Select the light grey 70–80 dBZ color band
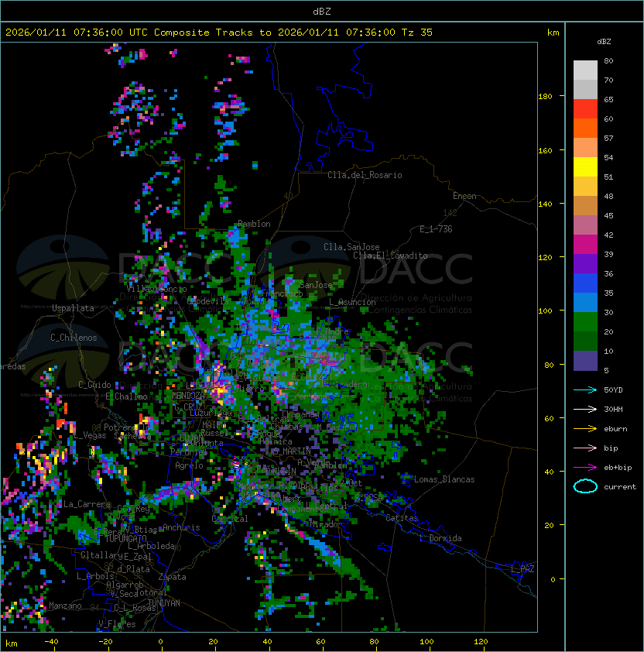Screen dimensions: 644x652 tap(585, 70)
